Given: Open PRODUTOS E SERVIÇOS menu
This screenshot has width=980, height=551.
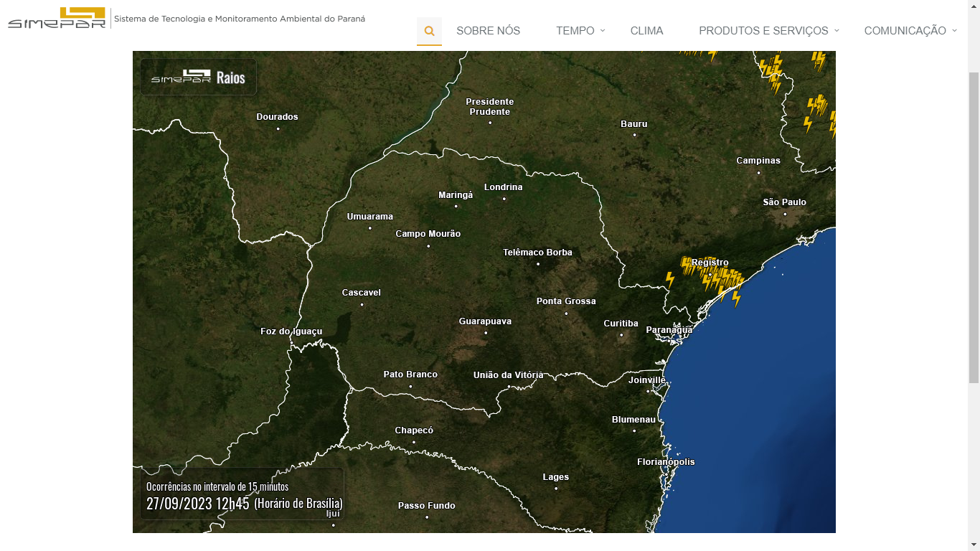Looking at the screenshot, I should (x=763, y=31).
